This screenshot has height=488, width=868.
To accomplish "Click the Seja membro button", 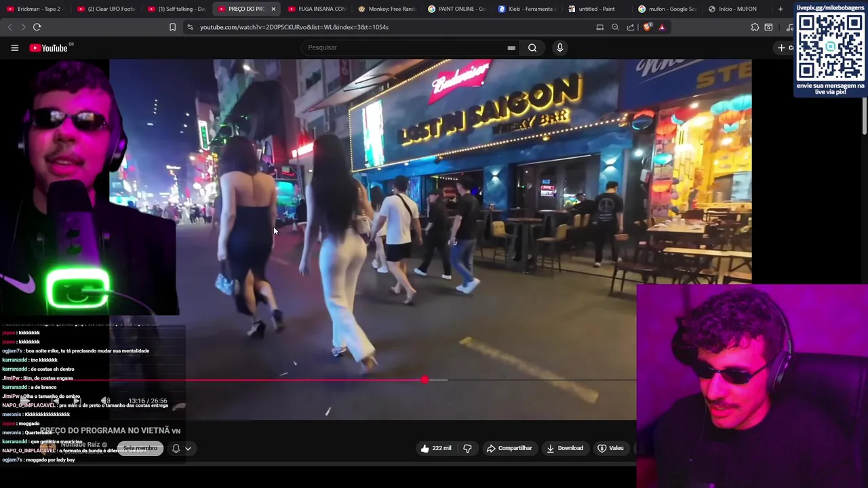I will (x=140, y=448).
